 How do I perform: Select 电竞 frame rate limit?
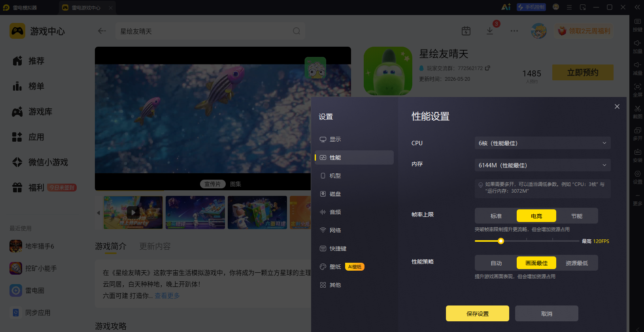536,216
